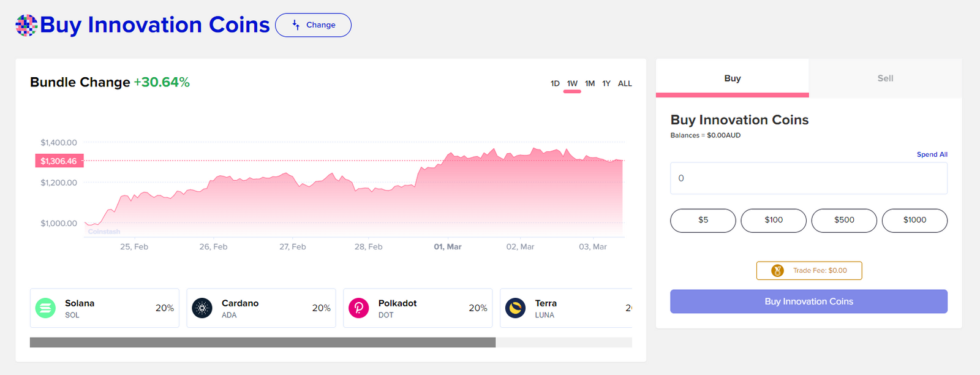The width and height of the screenshot is (980, 375).
Task: Click the Polkadot coin icon
Action: 359,308
